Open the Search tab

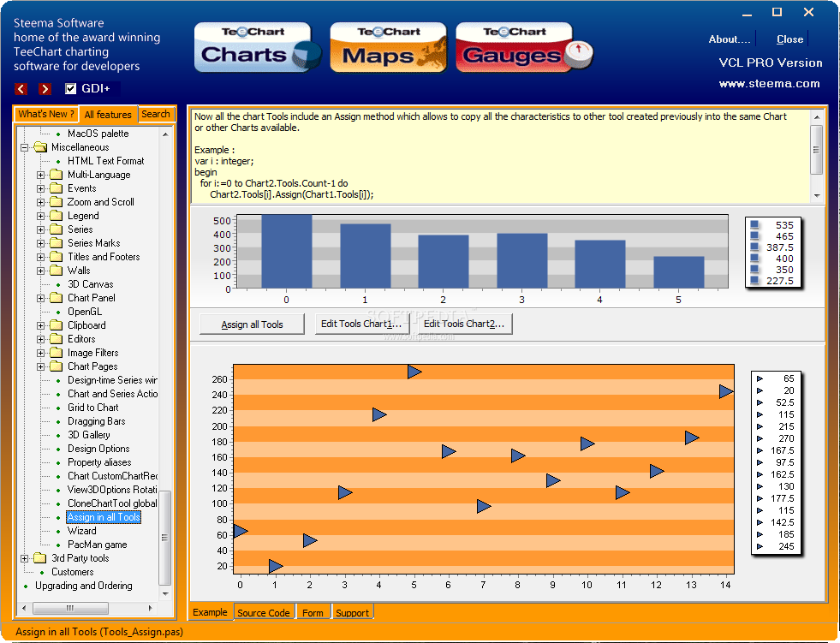pyautogui.click(x=156, y=114)
